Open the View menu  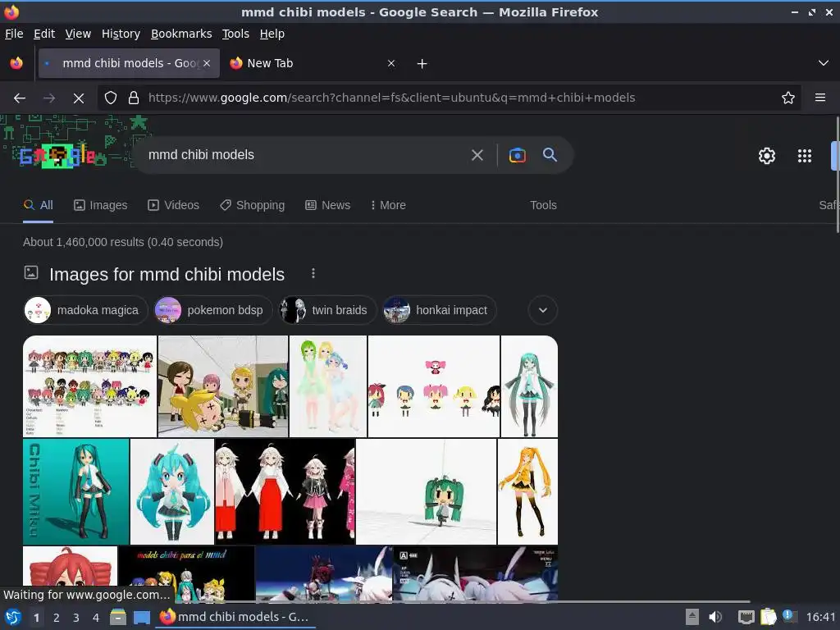pyautogui.click(x=78, y=34)
